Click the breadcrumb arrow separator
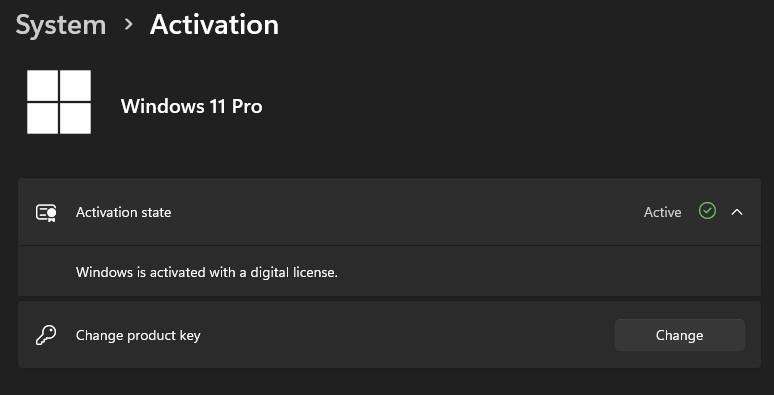Image resolution: width=774 pixels, height=395 pixels. (128, 24)
